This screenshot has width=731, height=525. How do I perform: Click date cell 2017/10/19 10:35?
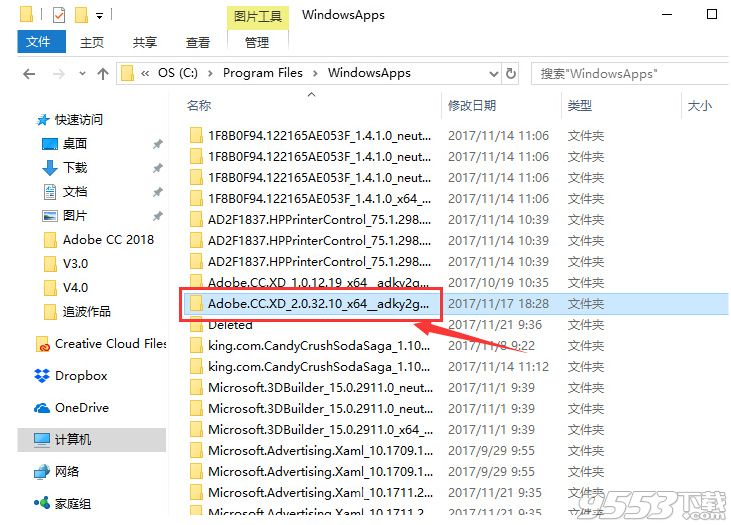click(x=498, y=283)
